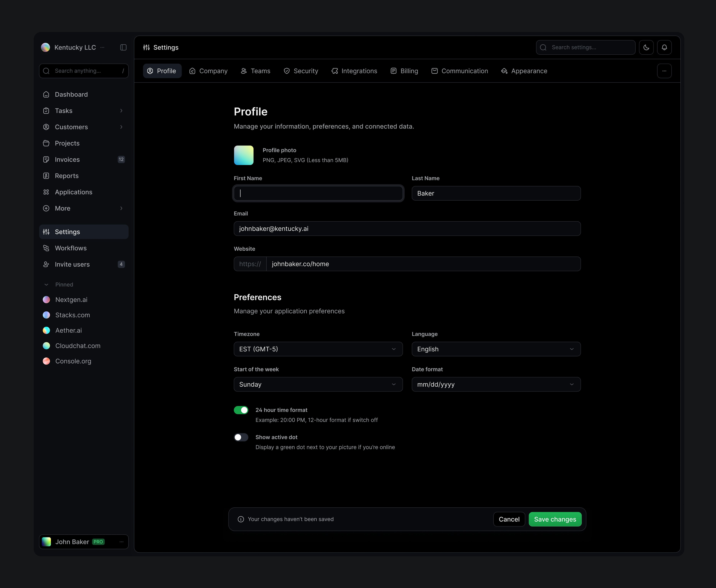Screen dimensions: 716x588
Task: Select the Profile tab
Action: click(x=162, y=71)
